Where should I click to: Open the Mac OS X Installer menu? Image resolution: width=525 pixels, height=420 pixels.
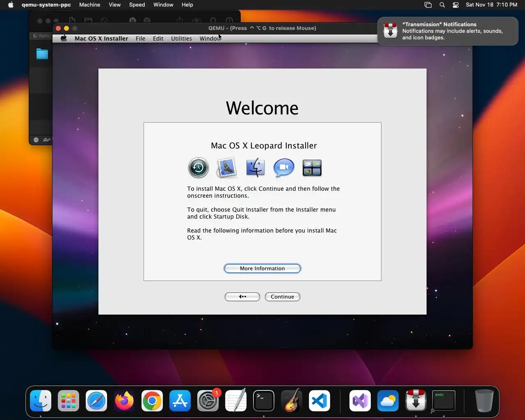click(101, 39)
